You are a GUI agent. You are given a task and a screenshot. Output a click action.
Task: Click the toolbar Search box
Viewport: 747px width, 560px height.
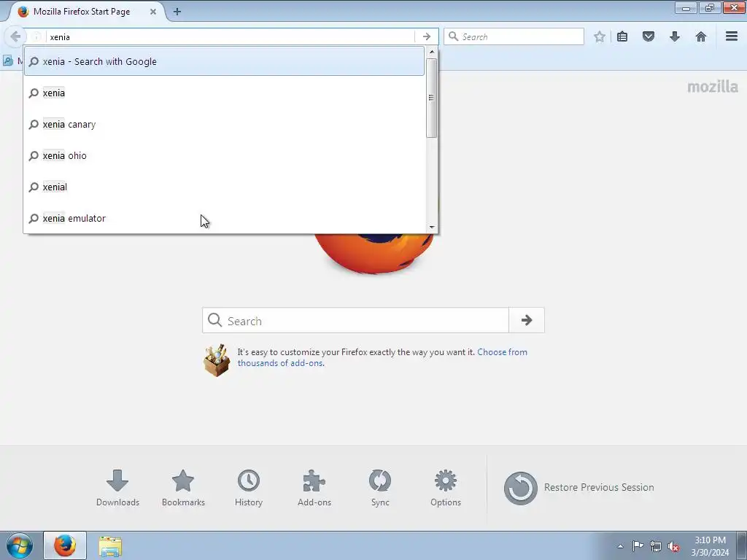(x=514, y=36)
